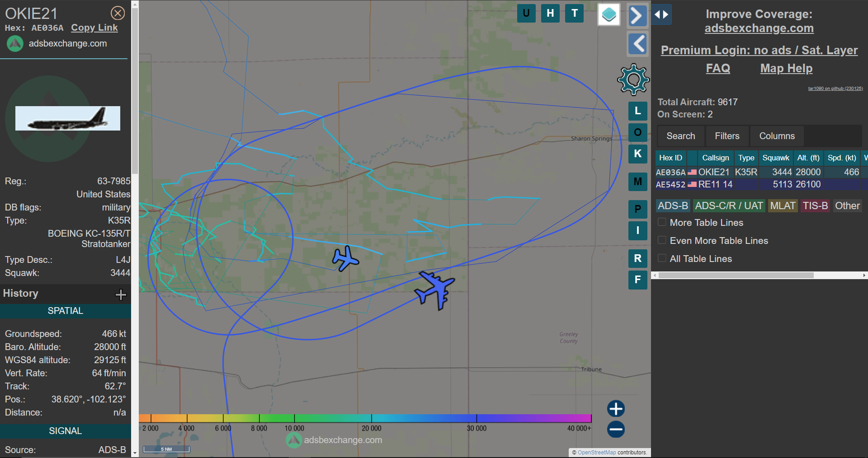Click the 5 NM map scale bar
This screenshot has height=458, width=868.
(x=166, y=449)
